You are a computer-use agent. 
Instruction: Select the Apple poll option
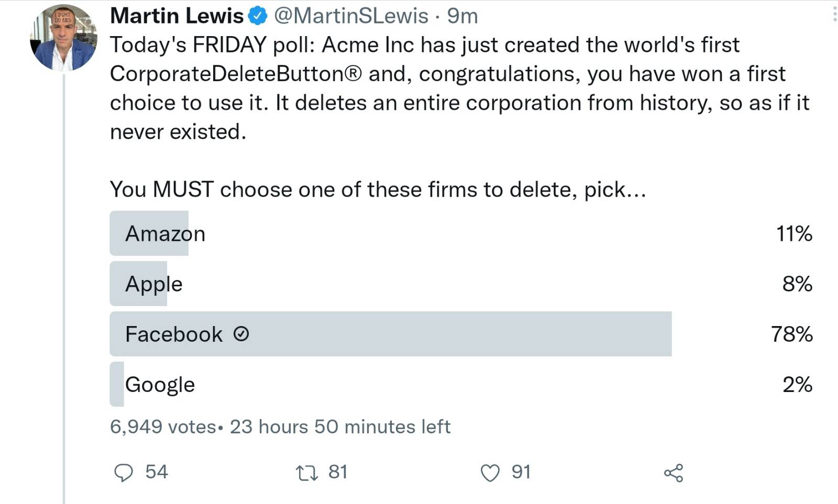pos(153,284)
